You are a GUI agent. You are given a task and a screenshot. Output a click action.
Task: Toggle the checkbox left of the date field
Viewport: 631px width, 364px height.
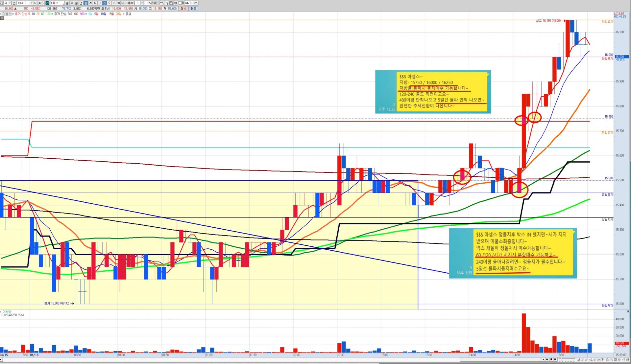point(180,3)
